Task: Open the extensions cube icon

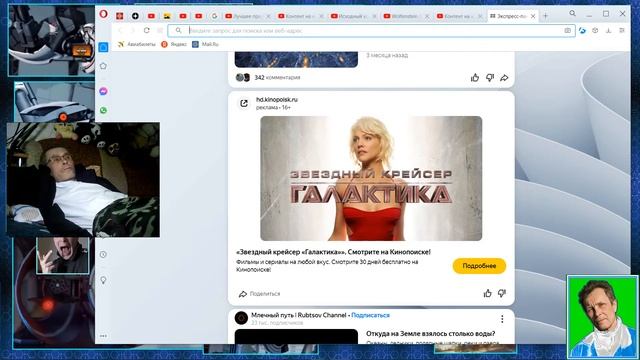Action: pyautogui.click(x=595, y=31)
